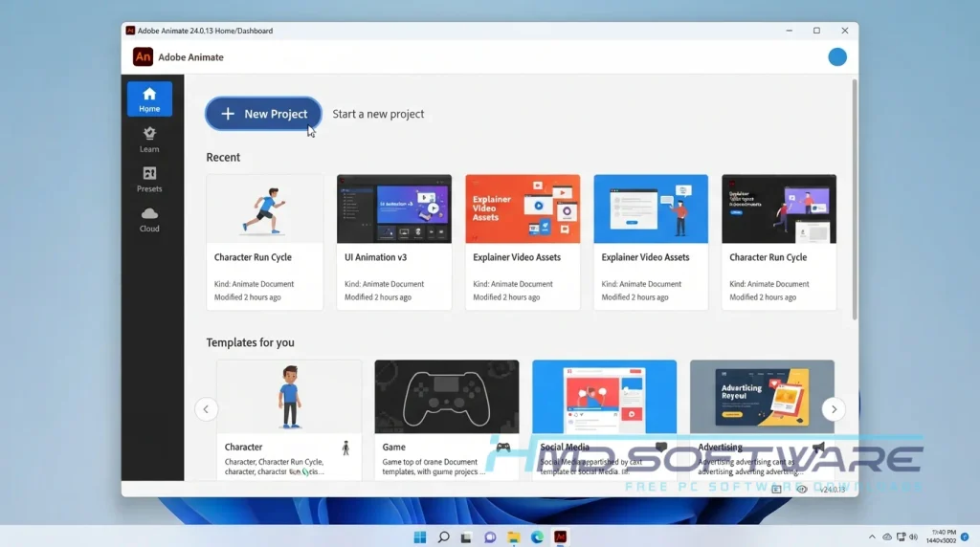This screenshot has width=980, height=547.
Task: Select the 'UI Animation v3' title text
Action: 375,257
